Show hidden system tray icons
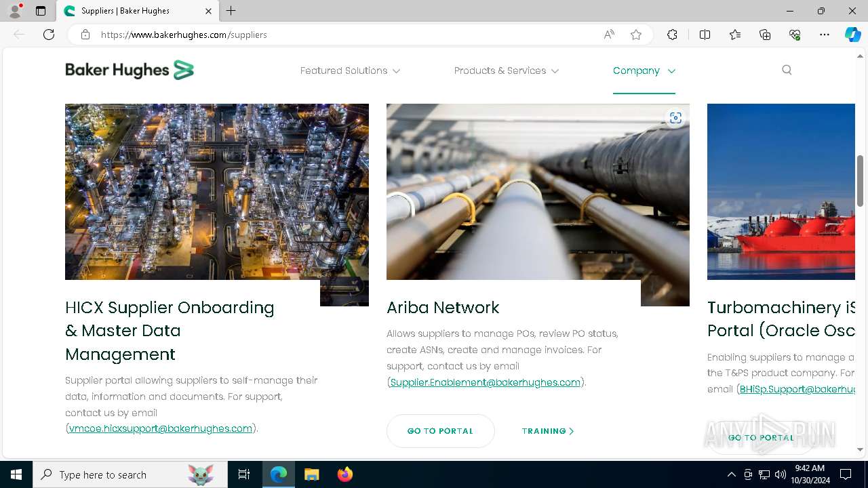Viewport: 868px width, 488px height. click(731, 474)
